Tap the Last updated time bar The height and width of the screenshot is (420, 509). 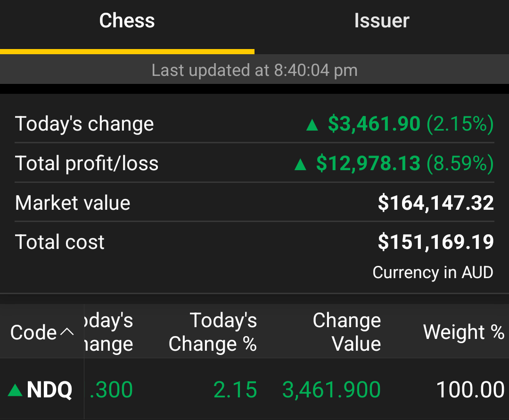254,69
